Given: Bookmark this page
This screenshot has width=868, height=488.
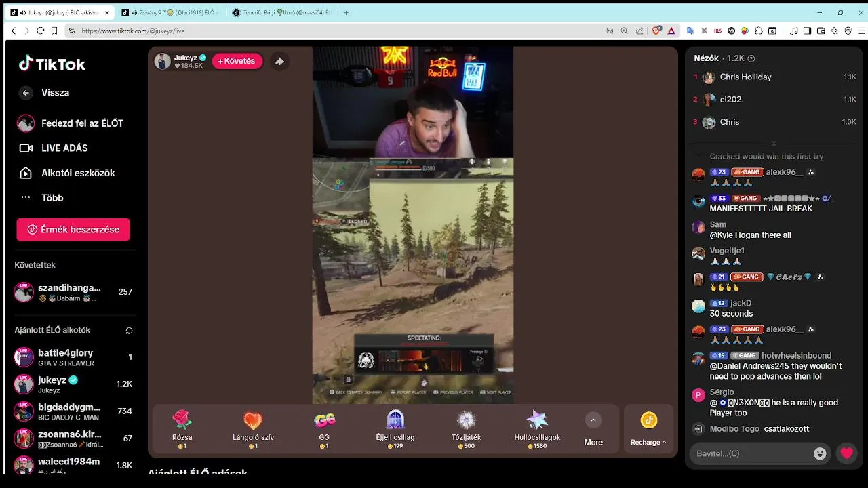Looking at the screenshot, I should pyautogui.click(x=54, y=30).
